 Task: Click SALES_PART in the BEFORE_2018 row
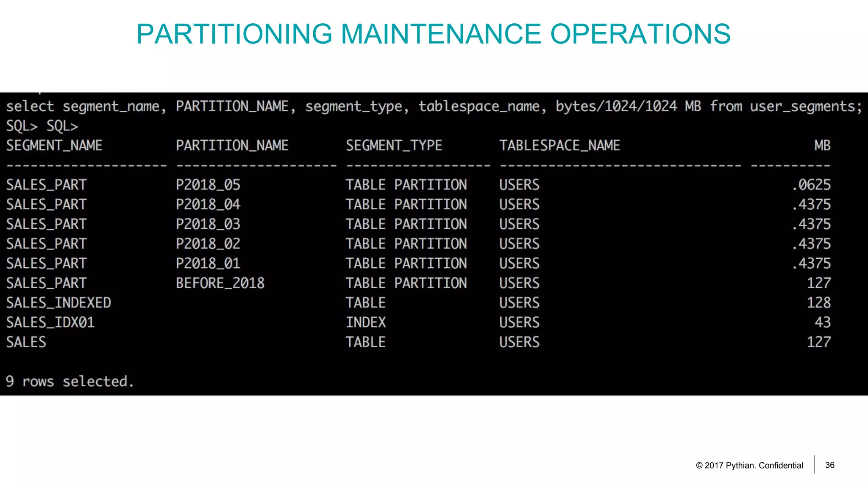click(x=46, y=283)
